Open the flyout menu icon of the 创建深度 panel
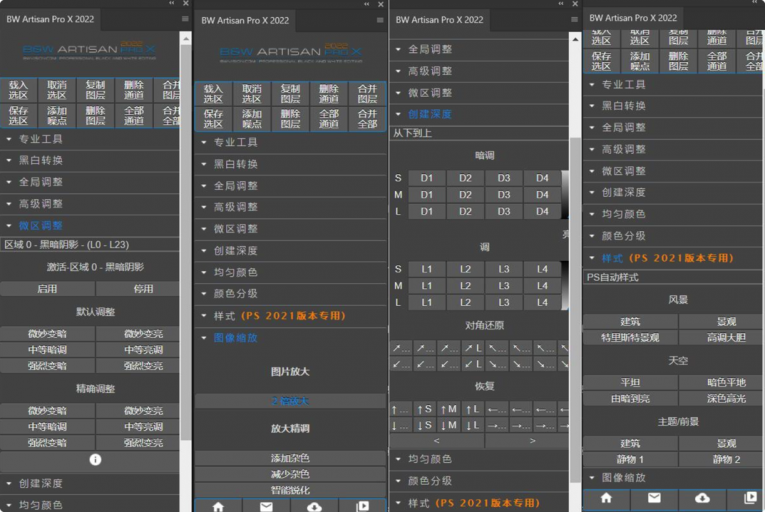 coord(574,20)
